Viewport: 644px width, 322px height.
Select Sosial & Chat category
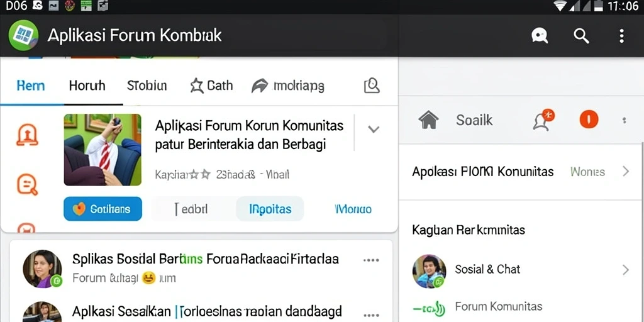[x=487, y=269]
